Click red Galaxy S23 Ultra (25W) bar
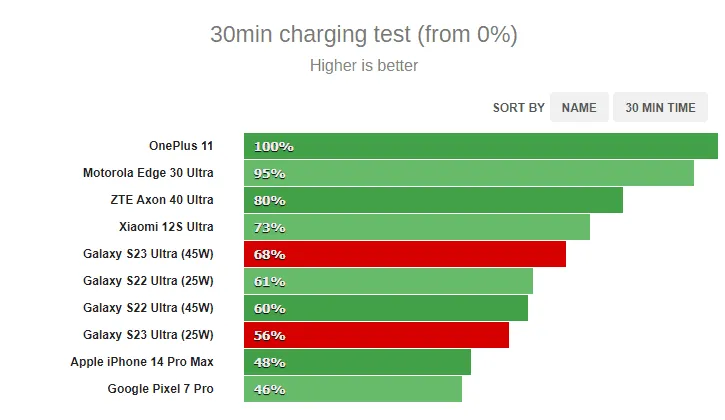This screenshot has height=420, width=725. tap(376, 335)
